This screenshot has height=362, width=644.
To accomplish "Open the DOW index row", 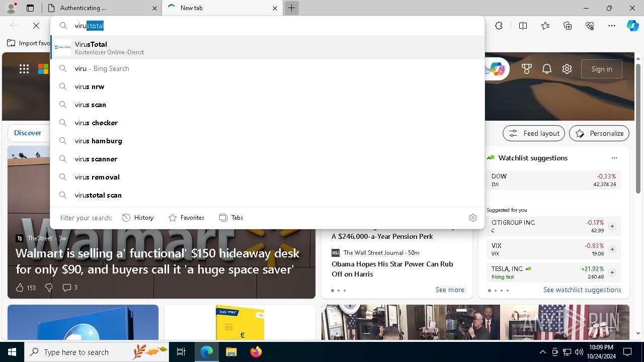I will 554,180.
